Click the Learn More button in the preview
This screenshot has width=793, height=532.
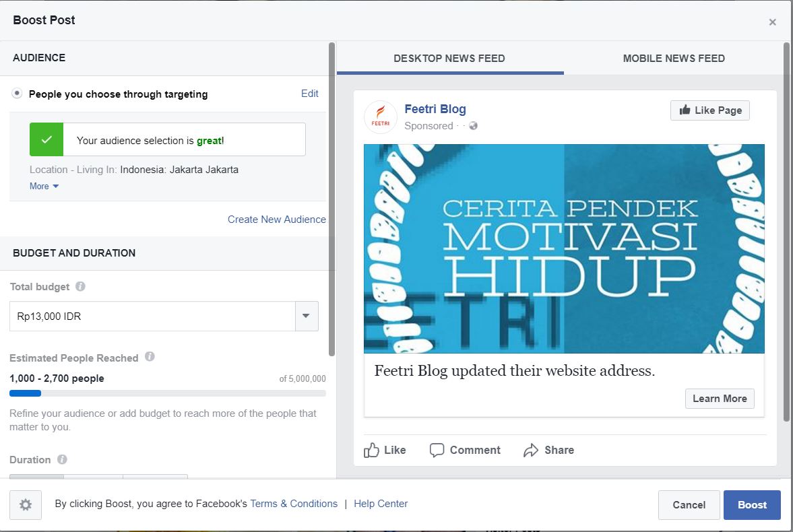719,398
